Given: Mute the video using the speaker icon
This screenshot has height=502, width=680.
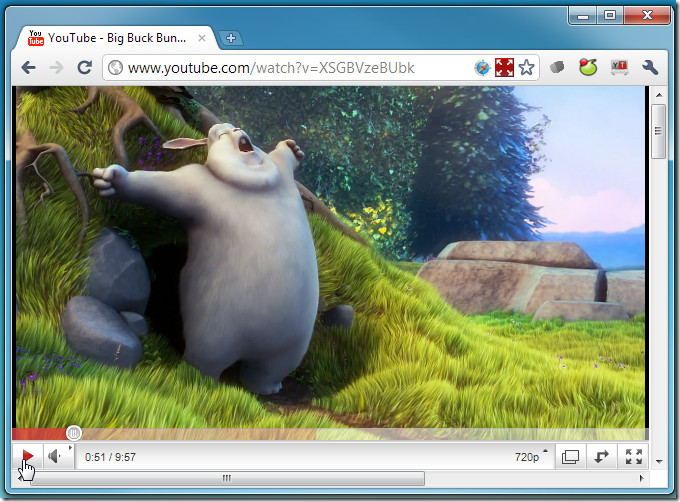Looking at the screenshot, I should 54,456.
